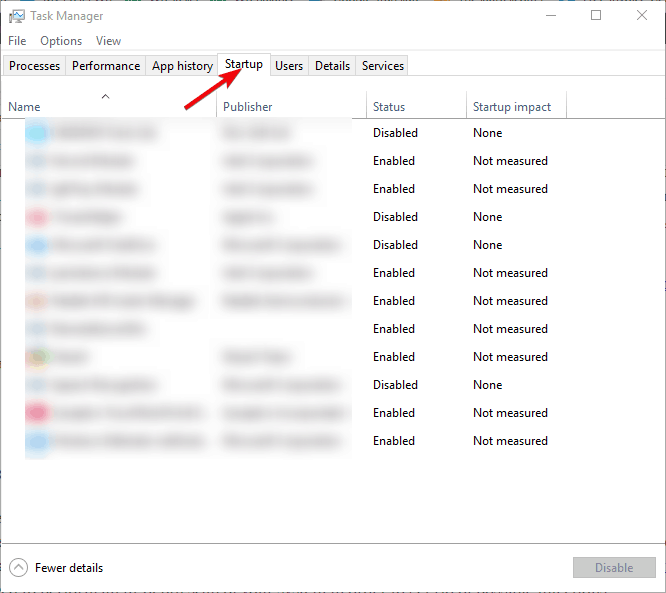Open the View menu

tap(108, 41)
